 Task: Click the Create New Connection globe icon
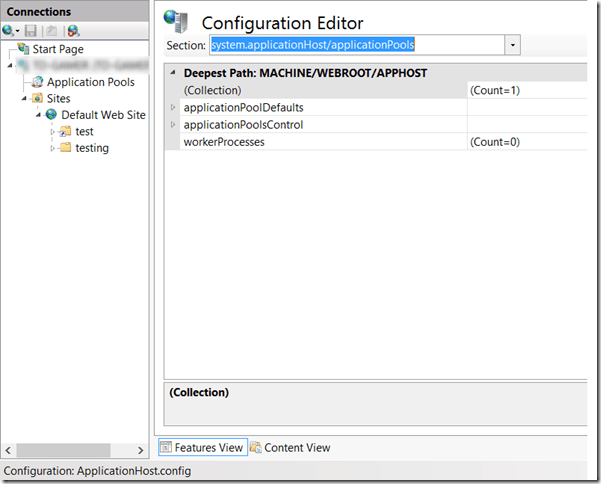10,31
